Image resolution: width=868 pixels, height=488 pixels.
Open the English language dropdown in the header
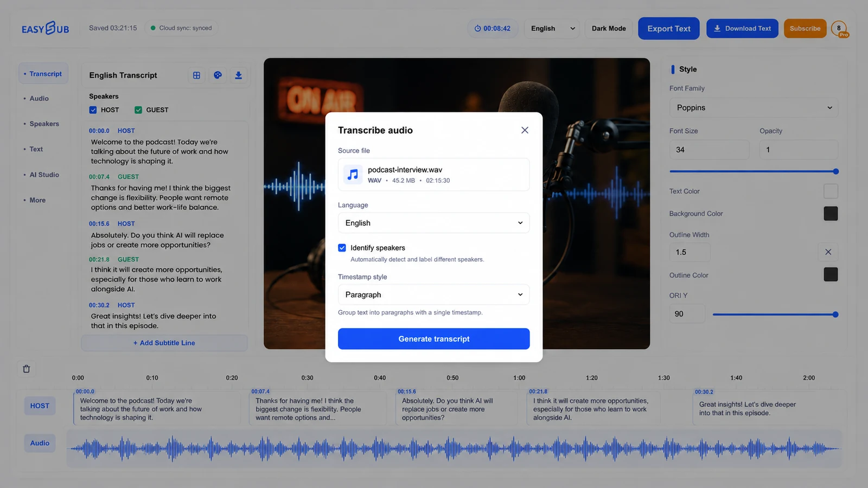(x=552, y=28)
